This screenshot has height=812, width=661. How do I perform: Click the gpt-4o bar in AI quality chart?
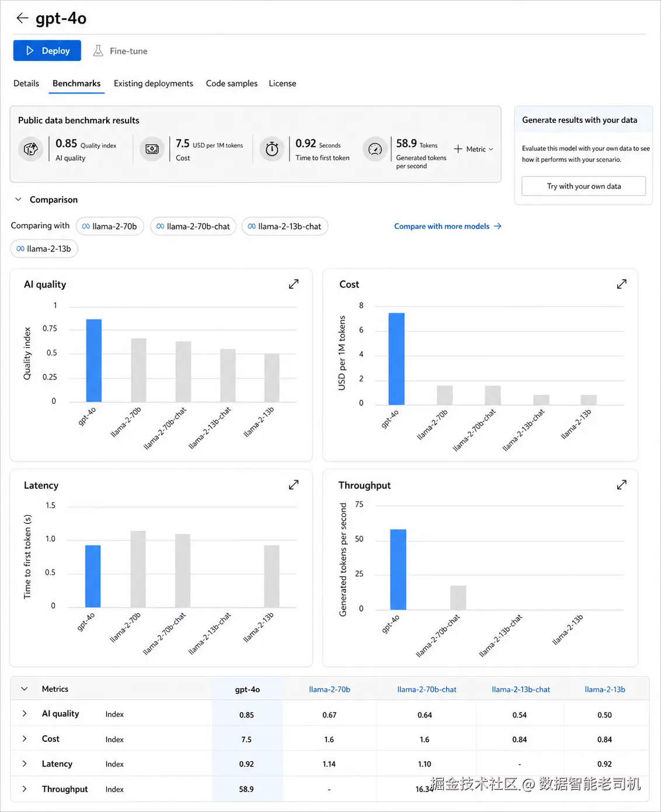94,360
